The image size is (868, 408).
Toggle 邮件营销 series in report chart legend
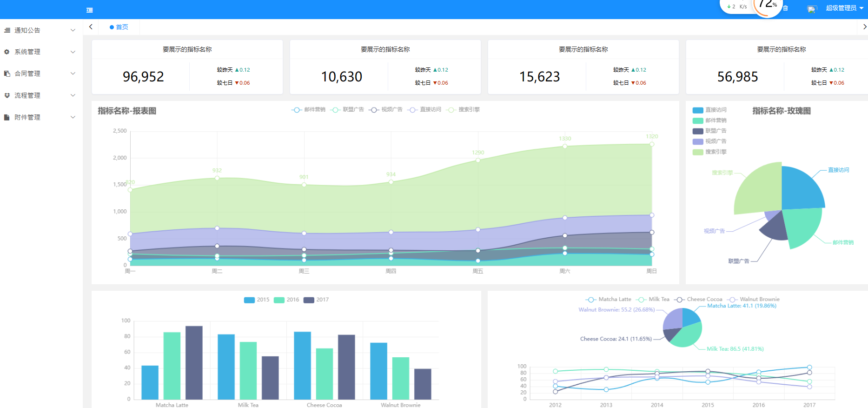pos(308,110)
